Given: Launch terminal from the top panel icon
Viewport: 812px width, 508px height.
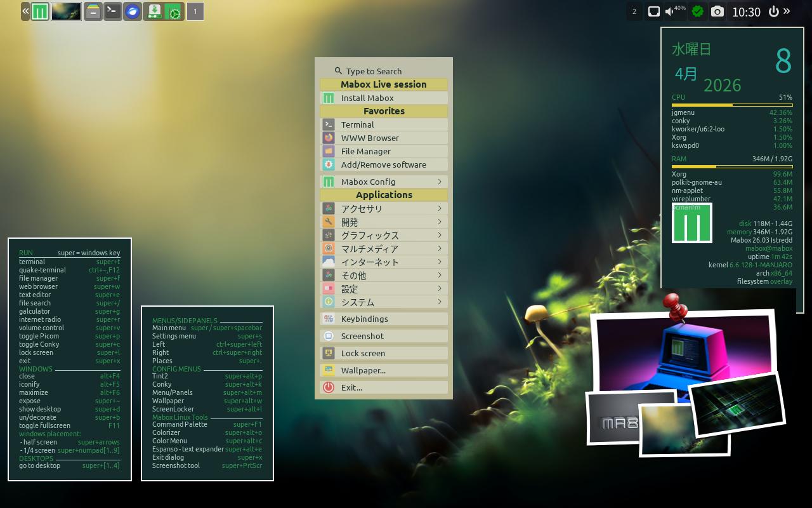Looking at the screenshot, I should click(113, 11).
